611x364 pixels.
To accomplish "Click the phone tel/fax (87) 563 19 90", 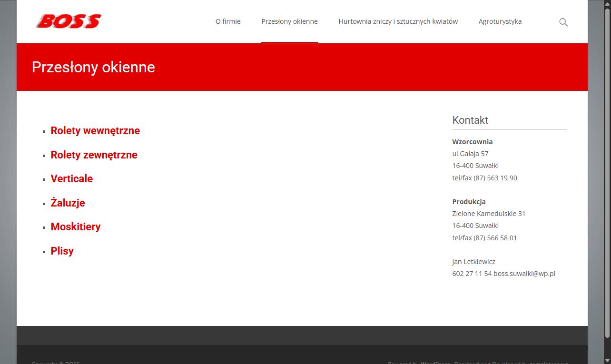I will pos(484,178).
